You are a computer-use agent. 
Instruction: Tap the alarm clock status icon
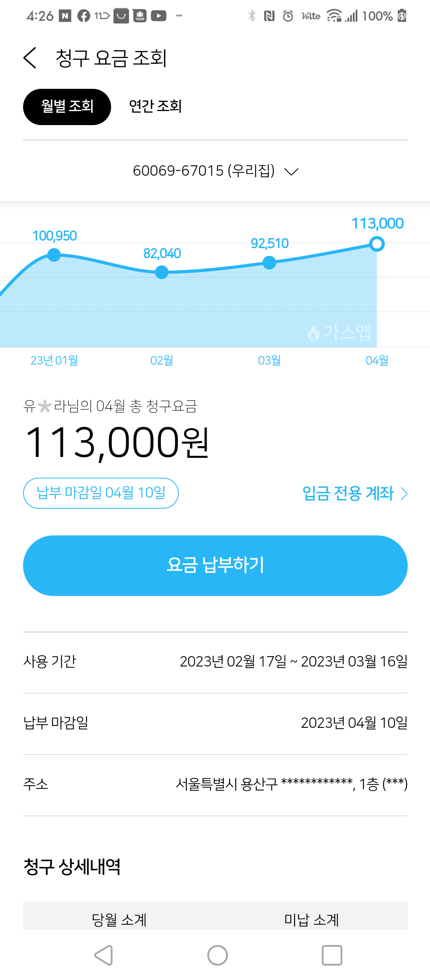coord(288,16)
